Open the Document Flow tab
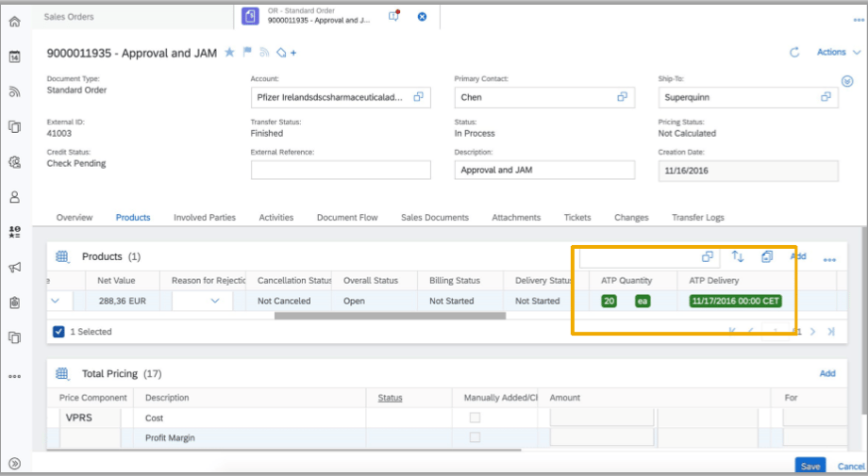The image size is (868, 476). tap(347, 218)
